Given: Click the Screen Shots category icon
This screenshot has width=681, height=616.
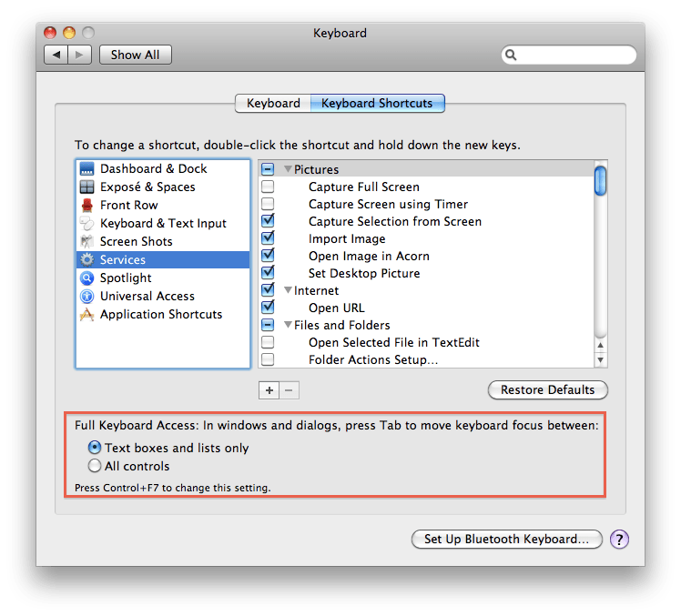Looking at the screenshot, I should (x=86, y=241).
